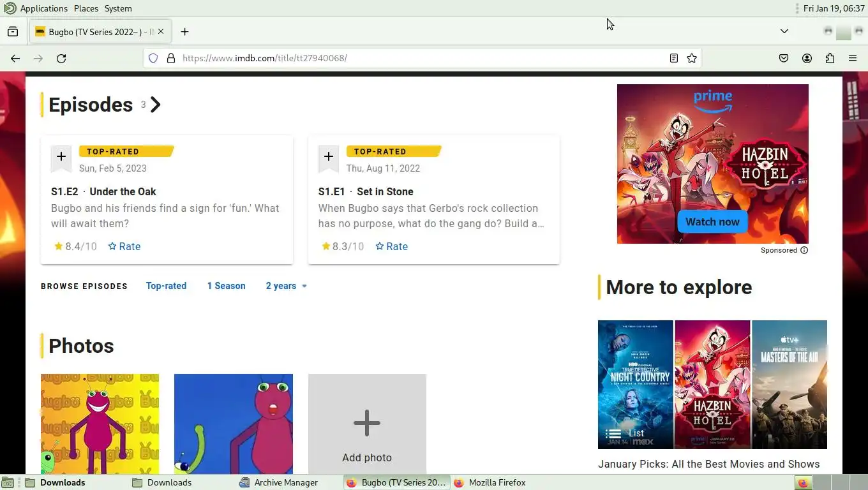Open Firefox hamburger application menu
Viewport: 868px width, 490px height.
(x=853, y=58)
